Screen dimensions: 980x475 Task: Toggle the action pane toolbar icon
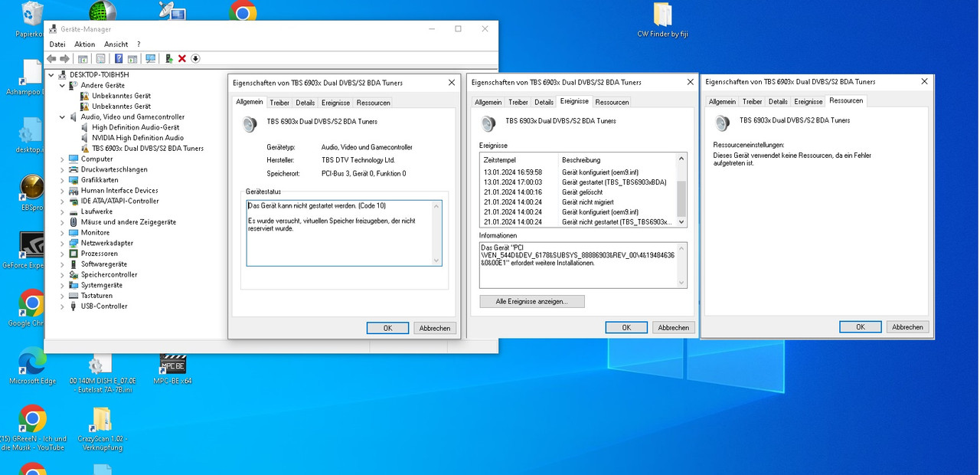click(132, 59)
